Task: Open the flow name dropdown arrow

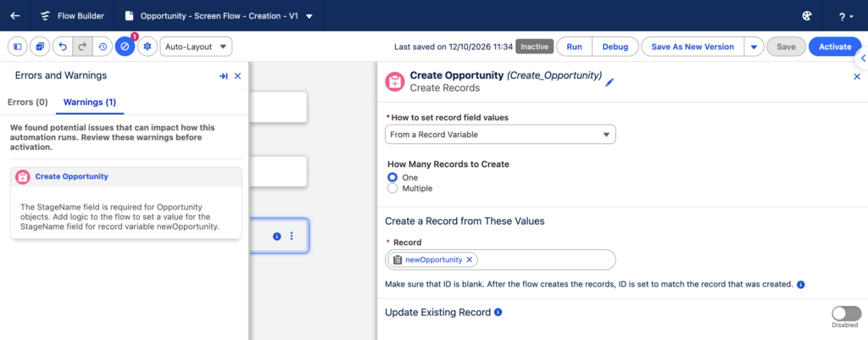Action: point(309,16)
